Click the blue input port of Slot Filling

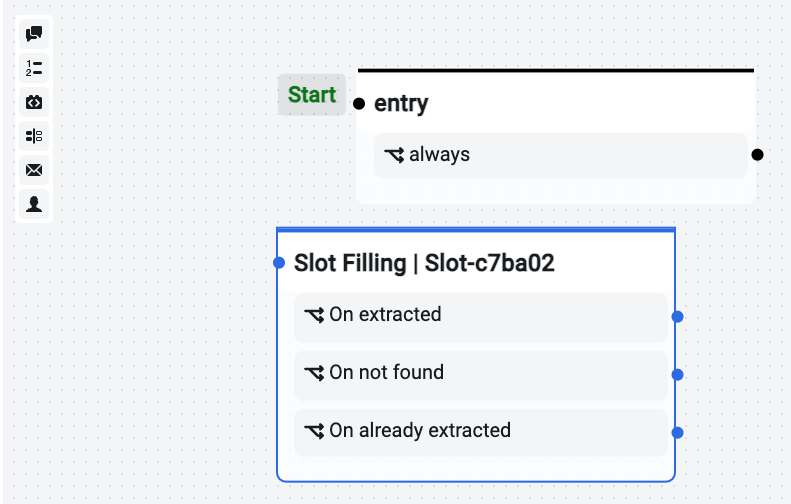279,263
